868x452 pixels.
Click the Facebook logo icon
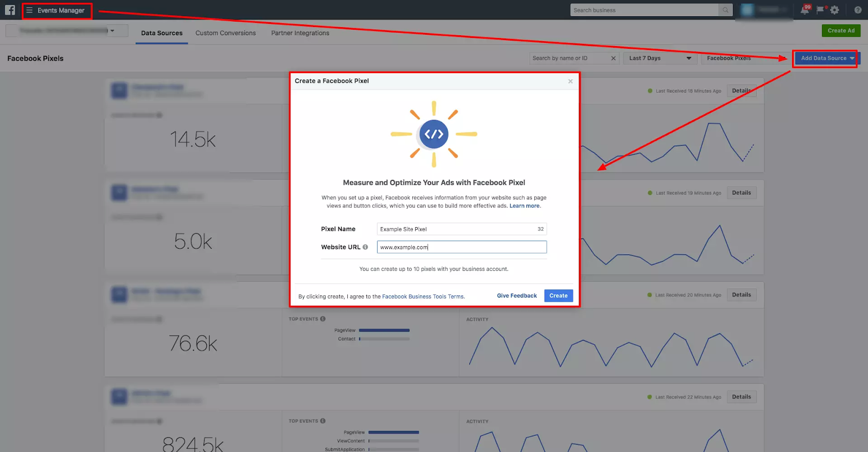tap(10, 10)
